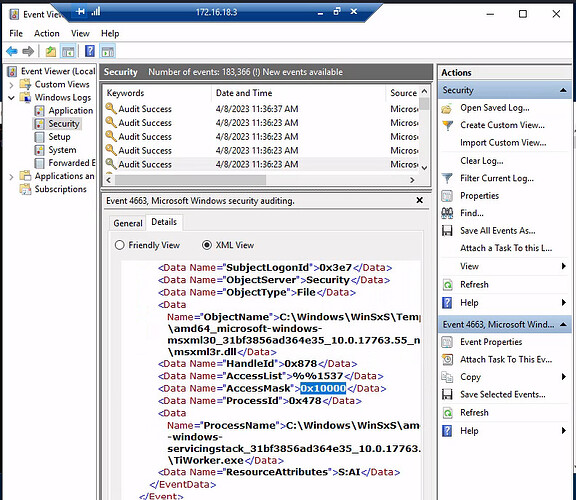576x500 pixels.
Task: Click the Event Viewer (Local) root node
Action: (x=58, y=71)
